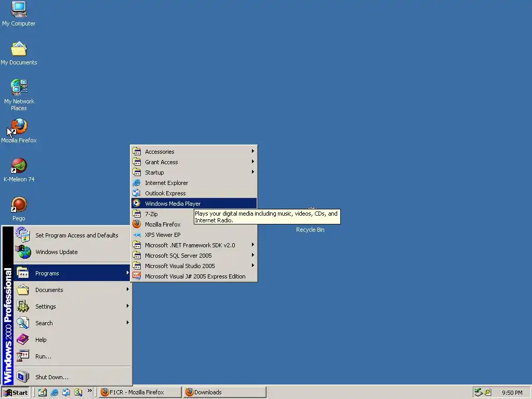Select the Recycle Bin on the desktop
Viewport: 532px width, 399px height.
(310, 229)
